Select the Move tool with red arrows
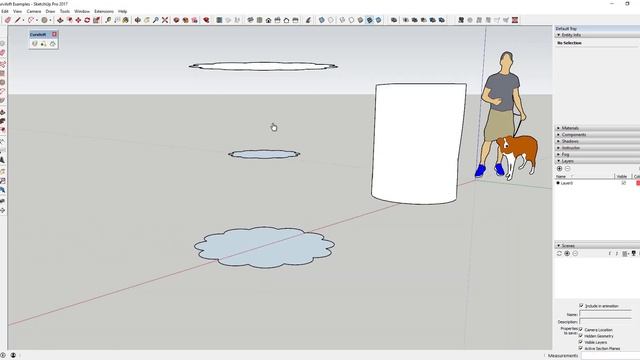Image resolution: width=640 pixels, height=360 pixels. click(x=78, y=20)
